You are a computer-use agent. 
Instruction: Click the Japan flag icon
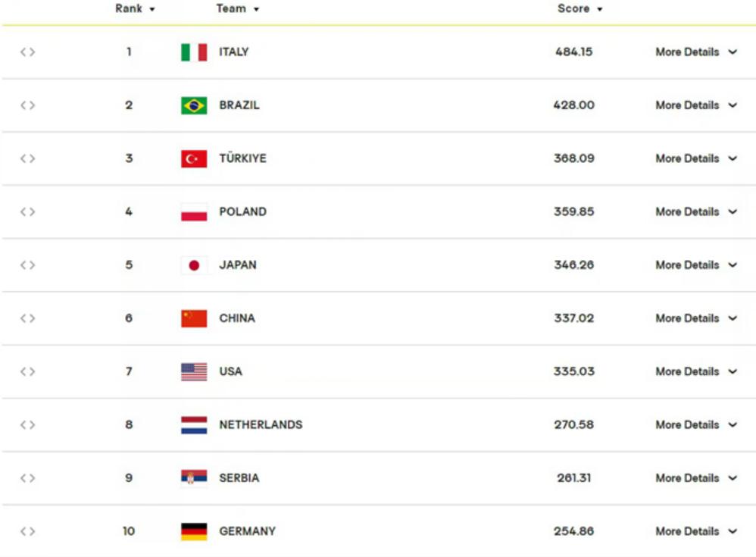(x=194, y=265)
